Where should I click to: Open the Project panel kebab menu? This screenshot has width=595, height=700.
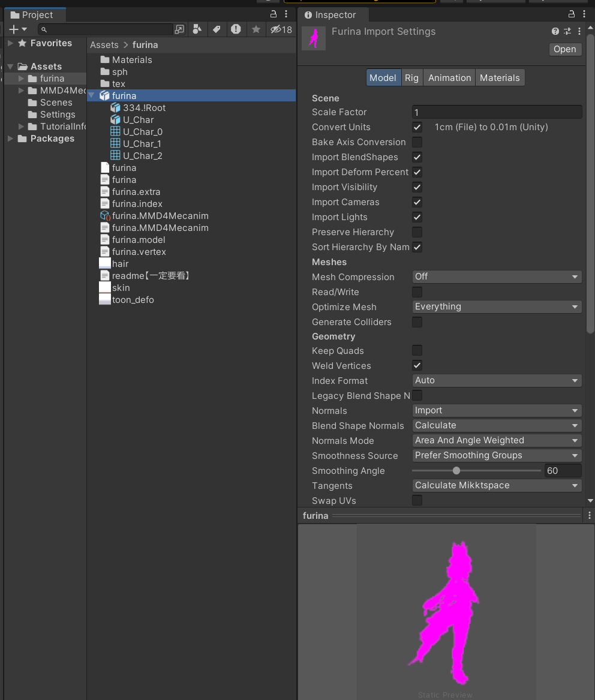[286, 14]
